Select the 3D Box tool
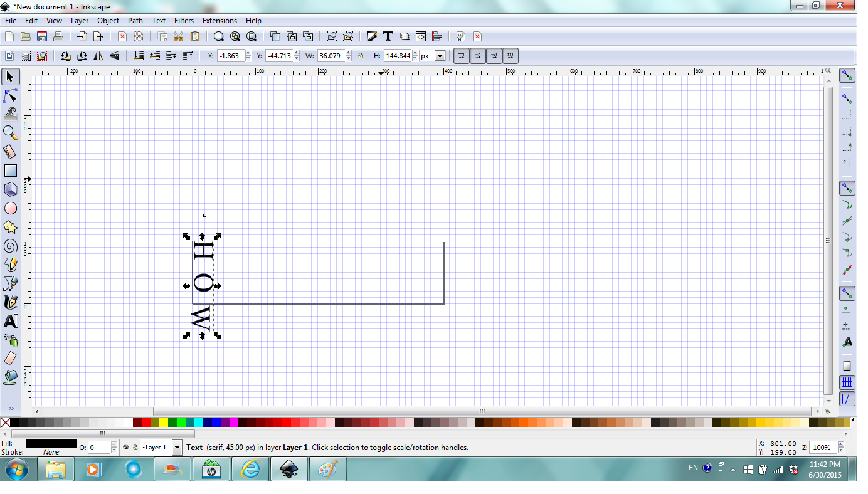 (11, 189)
